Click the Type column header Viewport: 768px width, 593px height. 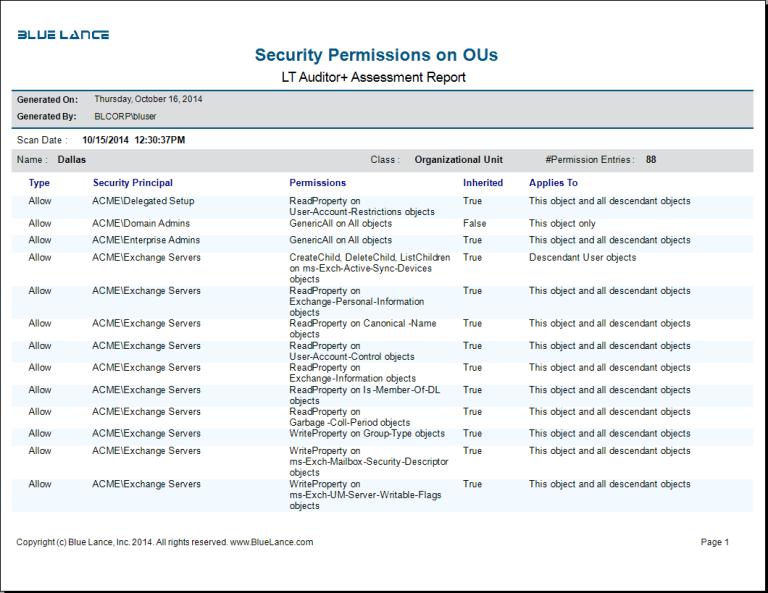(39, 183)
